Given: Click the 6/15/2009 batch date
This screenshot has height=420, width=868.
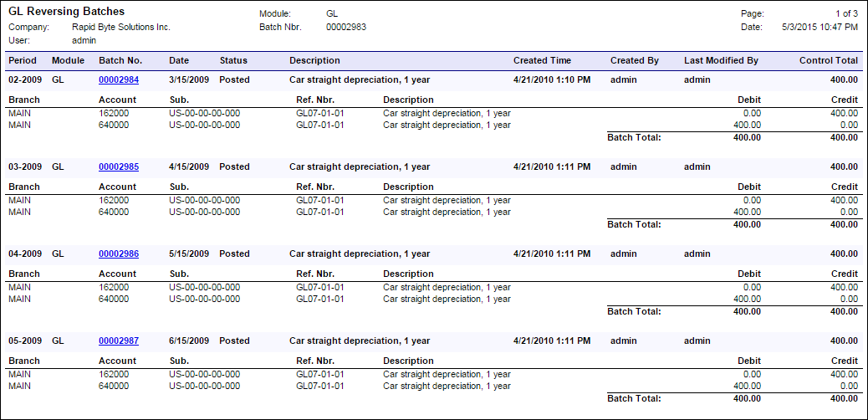Looking at the screenshot, I should pos(186,341).
